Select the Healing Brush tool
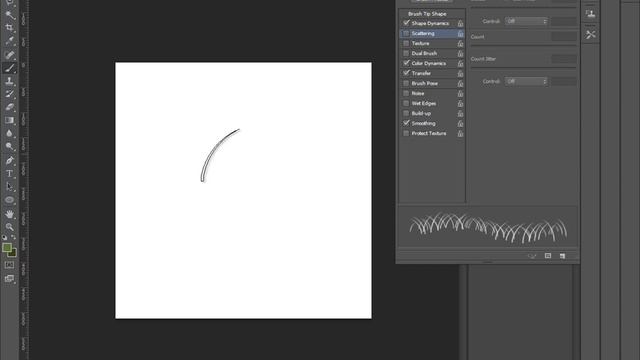Viewport: 640px width, 360px height. [x=9, y=55]
